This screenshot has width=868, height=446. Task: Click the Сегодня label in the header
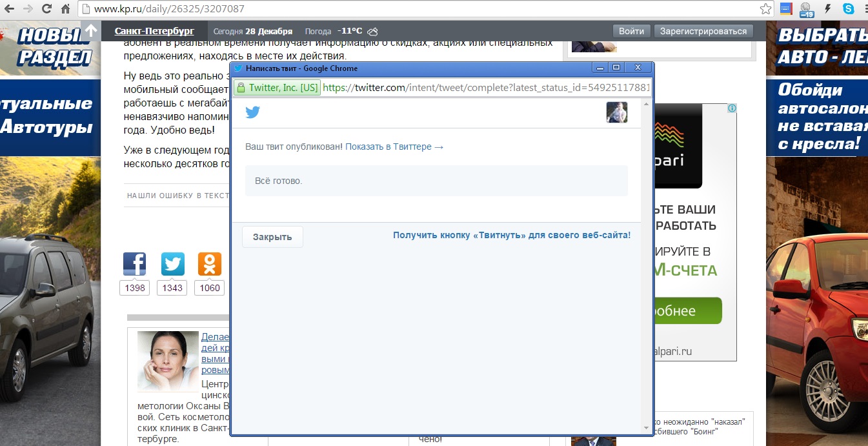(228, 31)
